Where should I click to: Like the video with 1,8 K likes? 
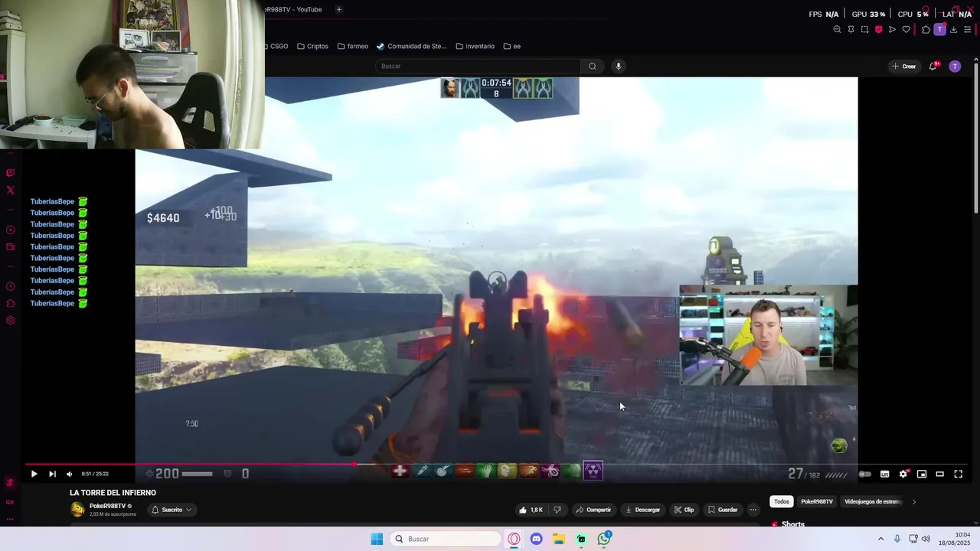pos(531,510)
